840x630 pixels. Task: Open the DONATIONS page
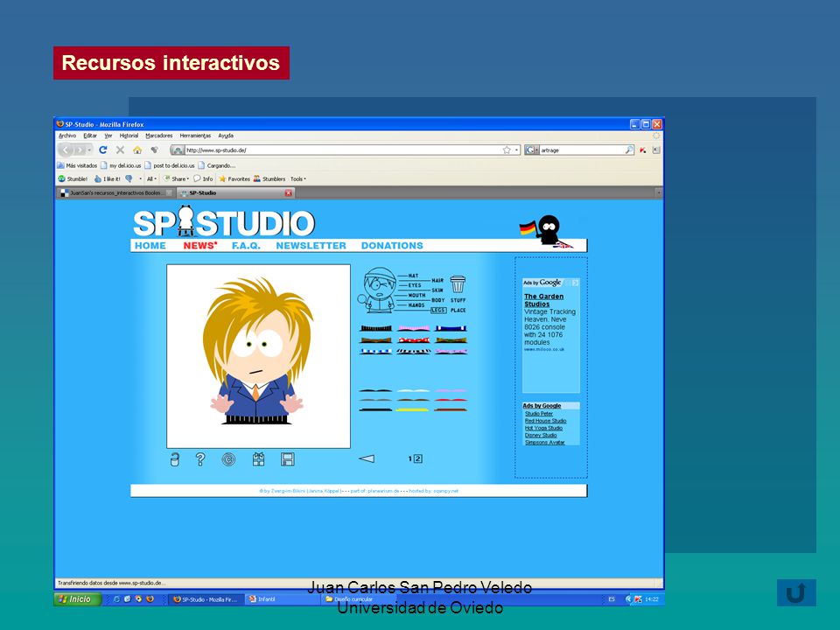click(x=392, y=245)
